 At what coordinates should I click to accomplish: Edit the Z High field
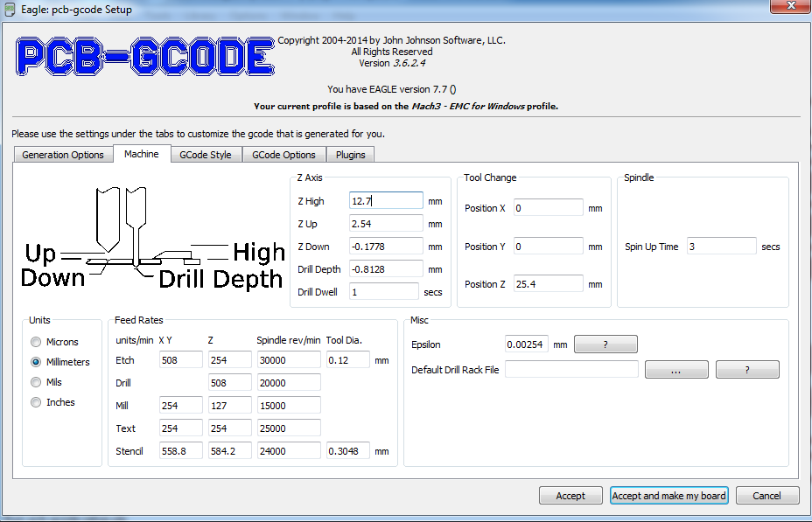pos(386,201)
